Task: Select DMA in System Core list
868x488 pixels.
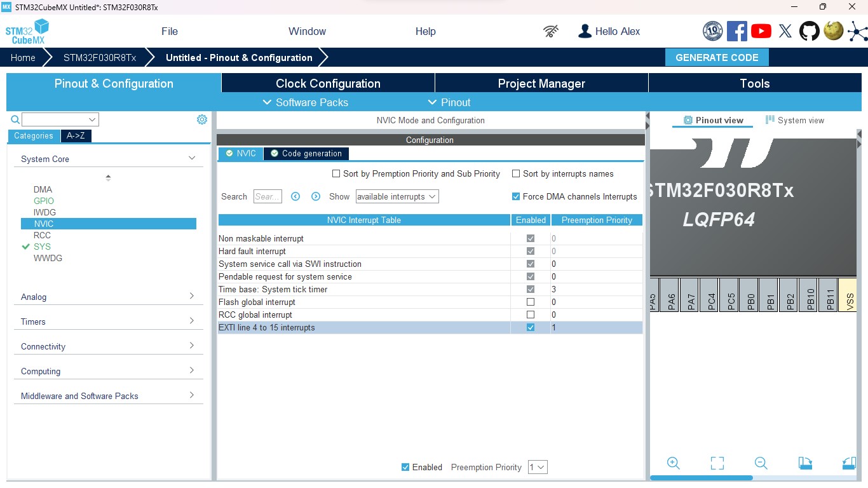Action: (43, 189)
